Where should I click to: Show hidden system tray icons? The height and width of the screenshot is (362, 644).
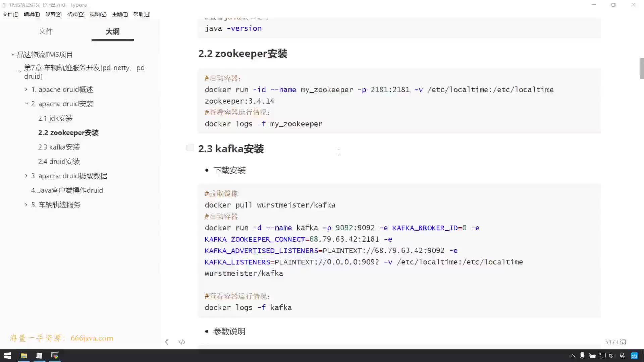tap(572, 356)
